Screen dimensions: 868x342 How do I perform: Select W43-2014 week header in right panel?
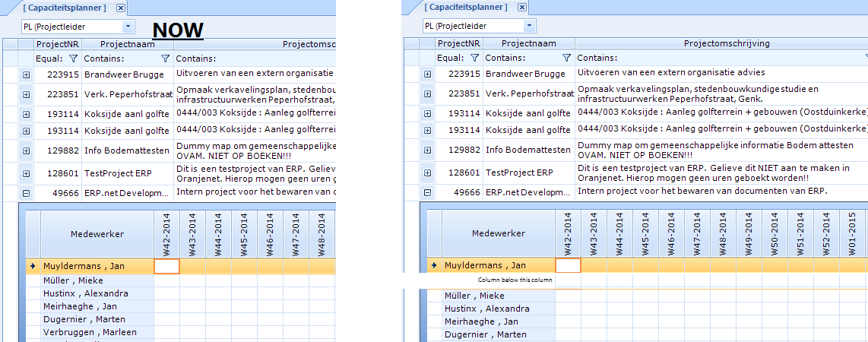pos(594,233)
